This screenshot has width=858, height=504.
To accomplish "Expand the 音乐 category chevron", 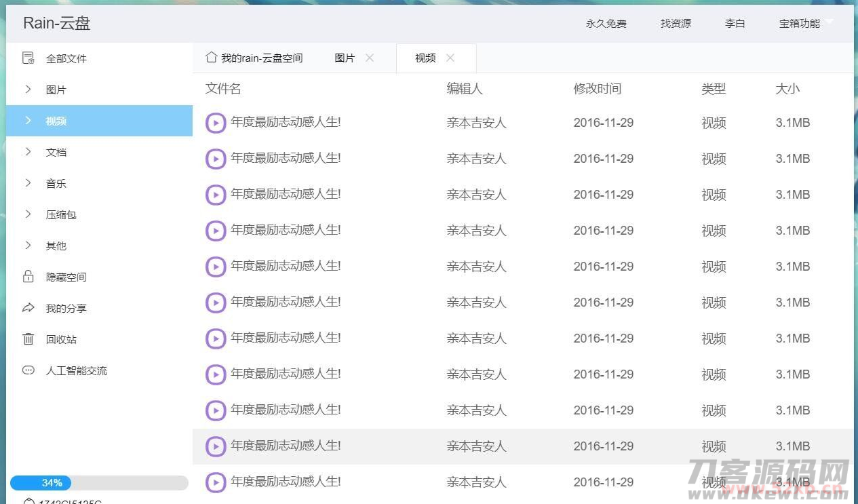I will pyautogui.click(x=28, y=183).
